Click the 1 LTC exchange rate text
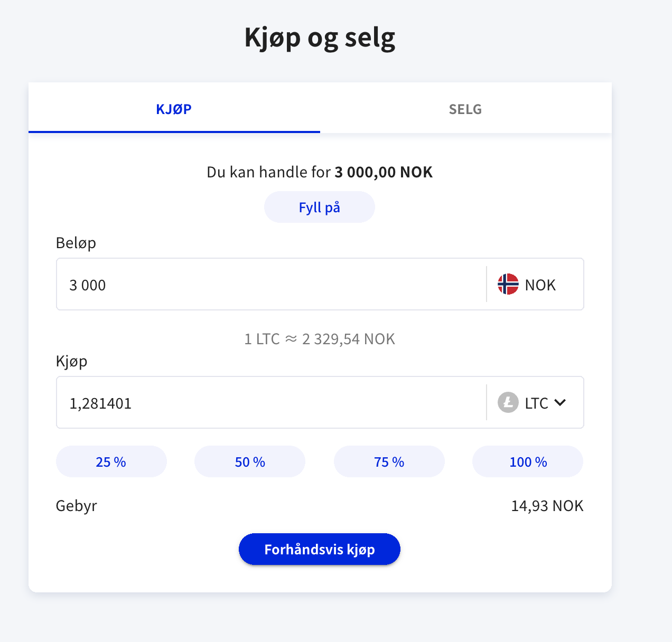This screenshot has height=642, width=672. point(319,339)
